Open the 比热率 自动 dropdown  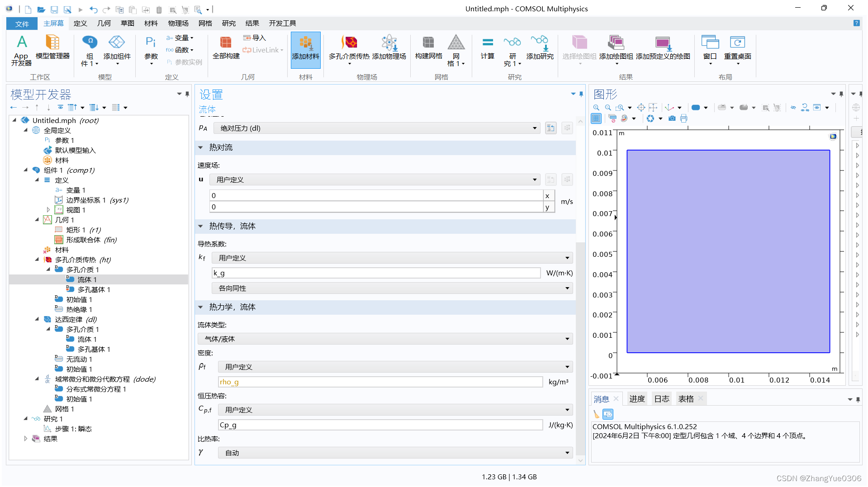coord(395,453)
